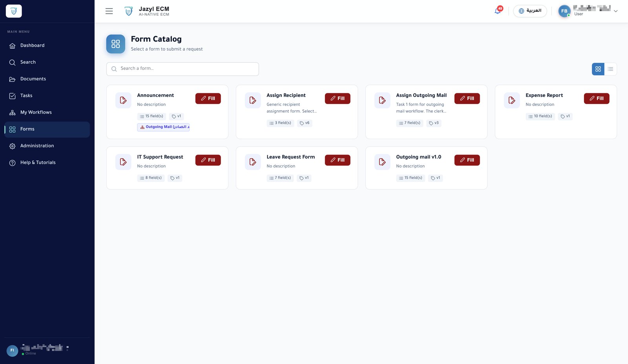
Task: Focus the Search a form input
Action: (183, 69)
